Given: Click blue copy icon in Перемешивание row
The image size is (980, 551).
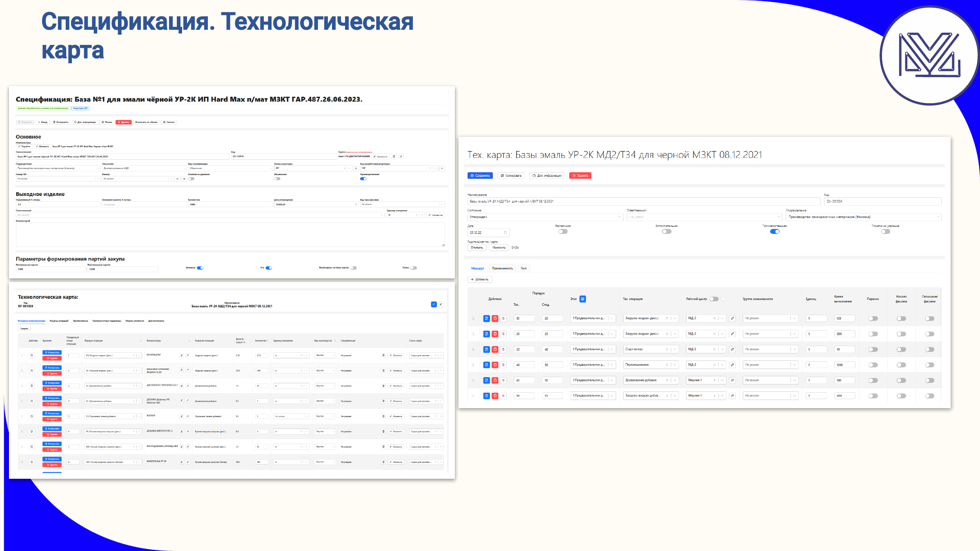Looking at the screenshot, I should (486, 365).
